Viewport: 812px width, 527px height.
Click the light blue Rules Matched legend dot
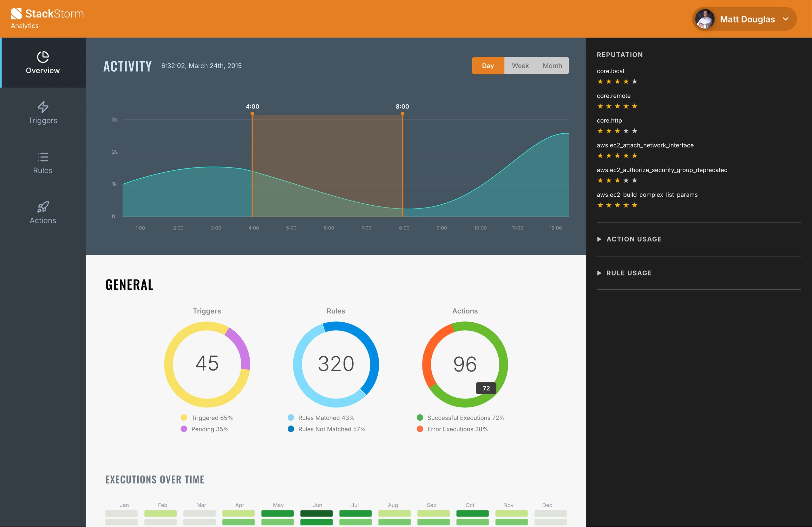point(291,418)
